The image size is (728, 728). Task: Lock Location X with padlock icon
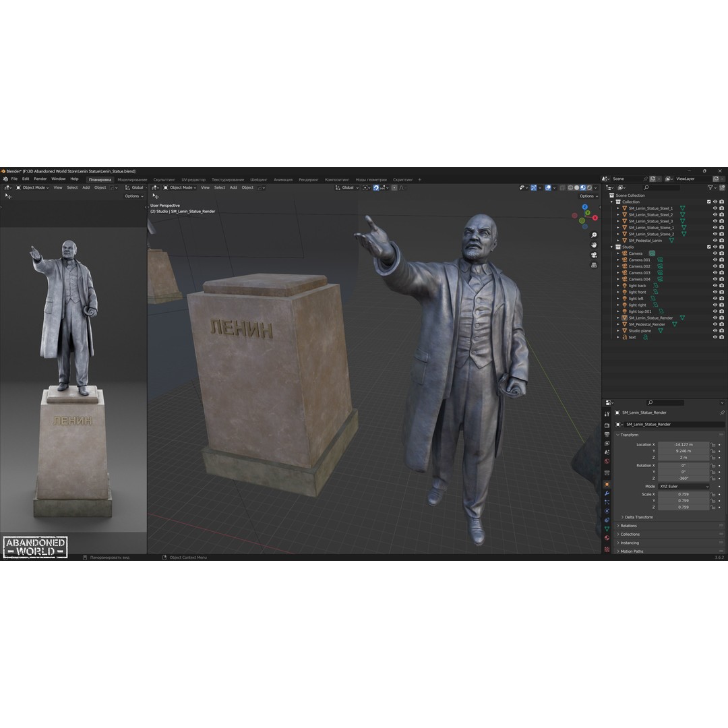click(713, 445)
